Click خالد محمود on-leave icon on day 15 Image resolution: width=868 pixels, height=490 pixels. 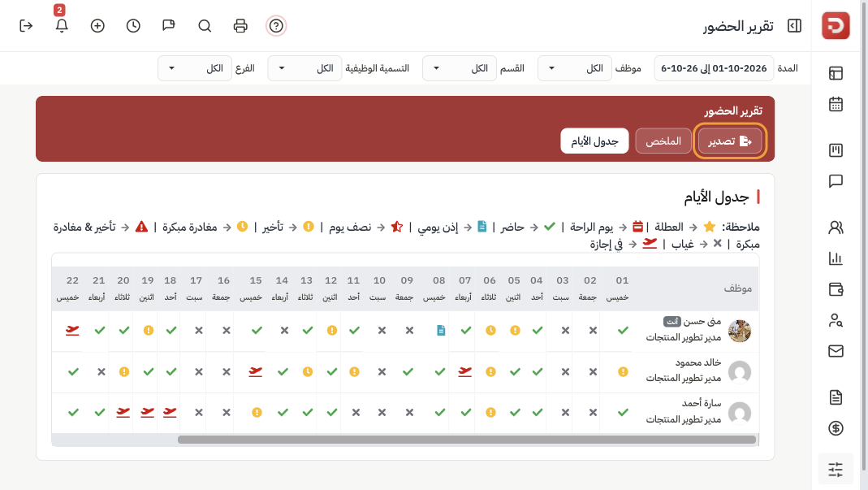pyautogui.click(x=255, y=371)
